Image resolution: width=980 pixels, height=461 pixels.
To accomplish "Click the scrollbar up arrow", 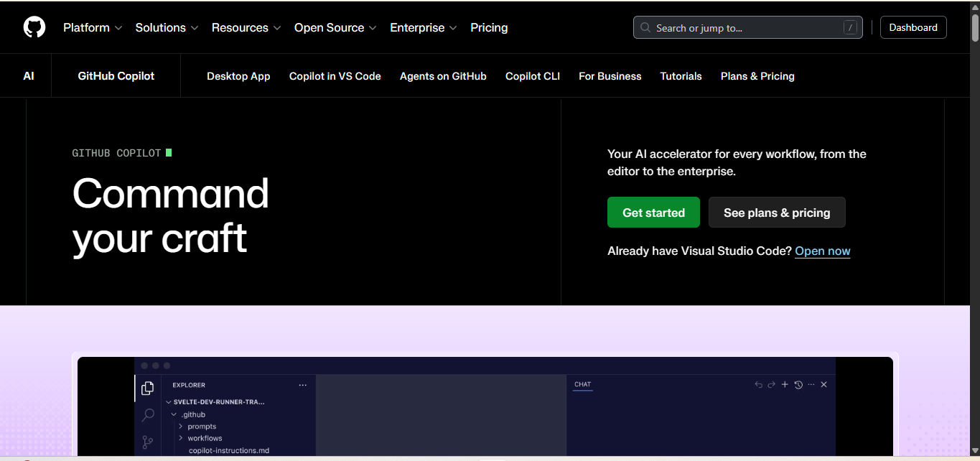I will click(975, 6).
